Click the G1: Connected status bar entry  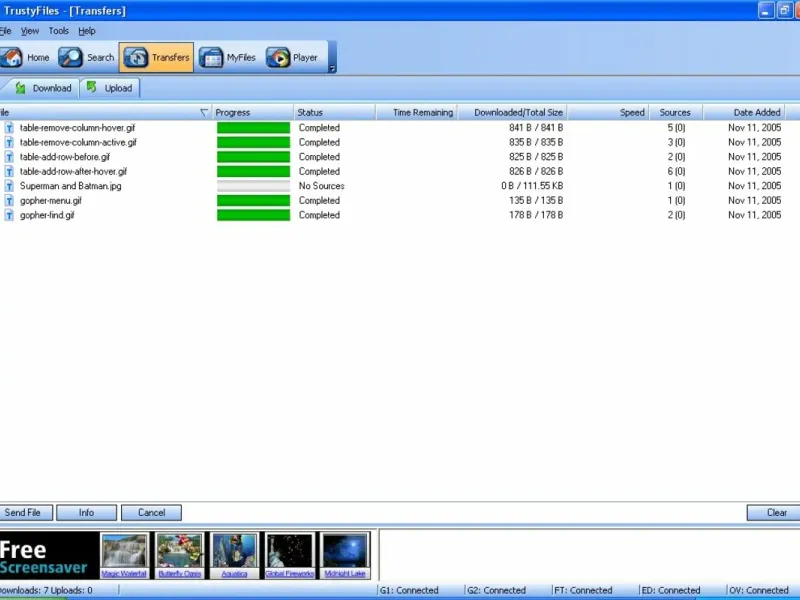[409, 590]
